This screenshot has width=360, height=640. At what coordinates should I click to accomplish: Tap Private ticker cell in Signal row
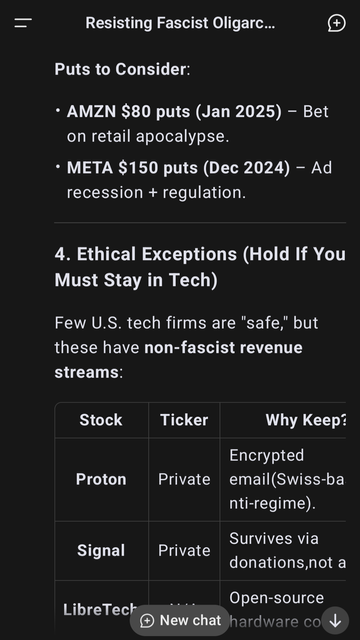click(x=184, y=551)
